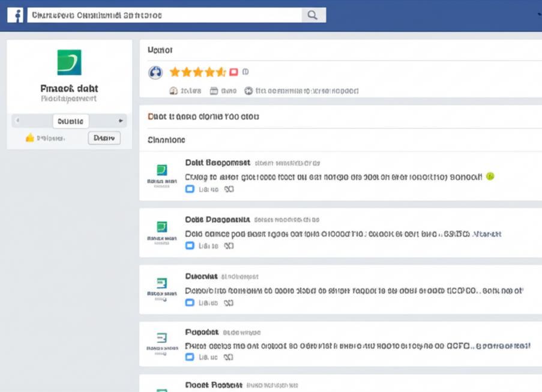
Task: Click the Share button in the left sidebar
Action: (x=104, y=137)
